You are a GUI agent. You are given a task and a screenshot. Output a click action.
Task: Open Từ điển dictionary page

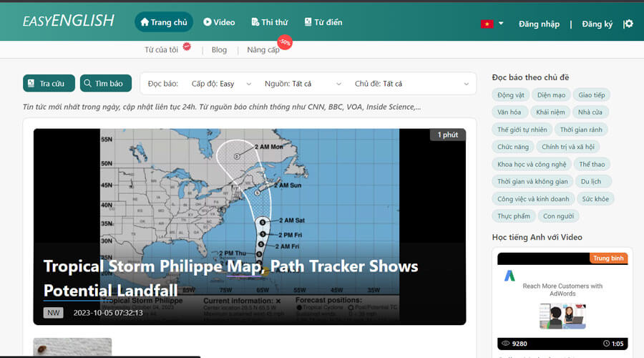click(x=323, y=22)
